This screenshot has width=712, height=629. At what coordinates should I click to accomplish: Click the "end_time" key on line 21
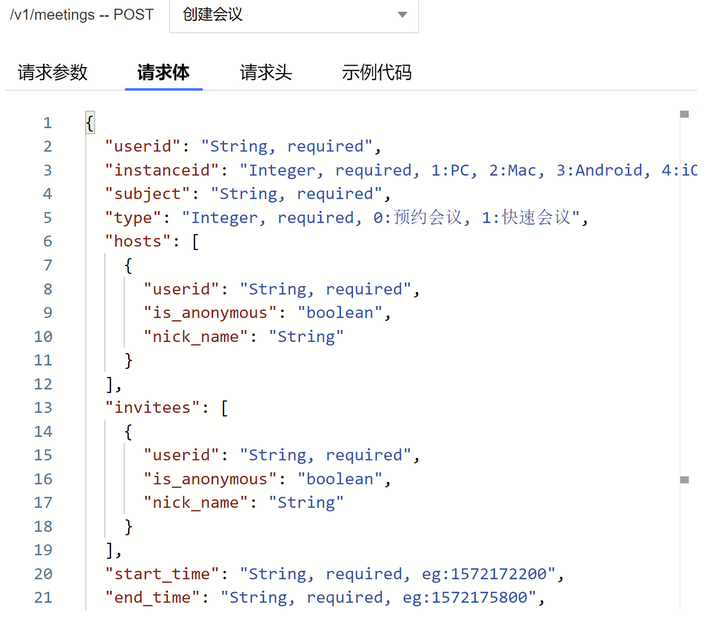153,597
